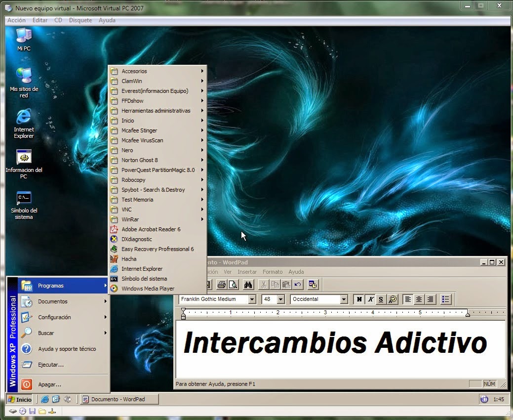Image resolution: width=513 pixels, height=420 pixels.
Task: Set left text alignment in WordPad
Action: point(408,299)
